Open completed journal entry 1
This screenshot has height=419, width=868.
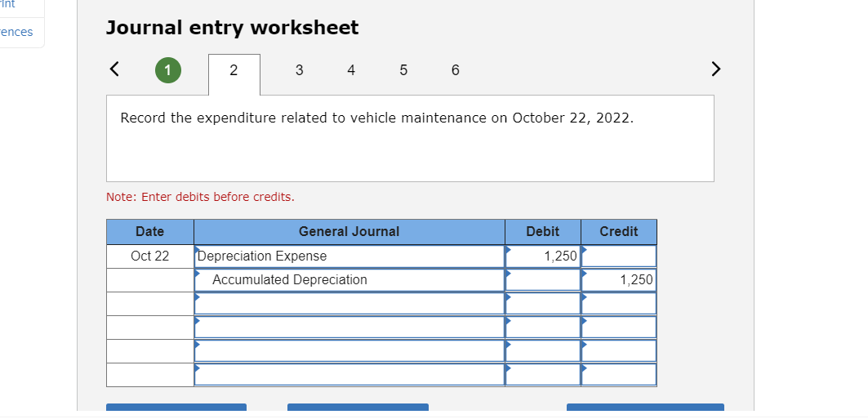pos(168,70)
